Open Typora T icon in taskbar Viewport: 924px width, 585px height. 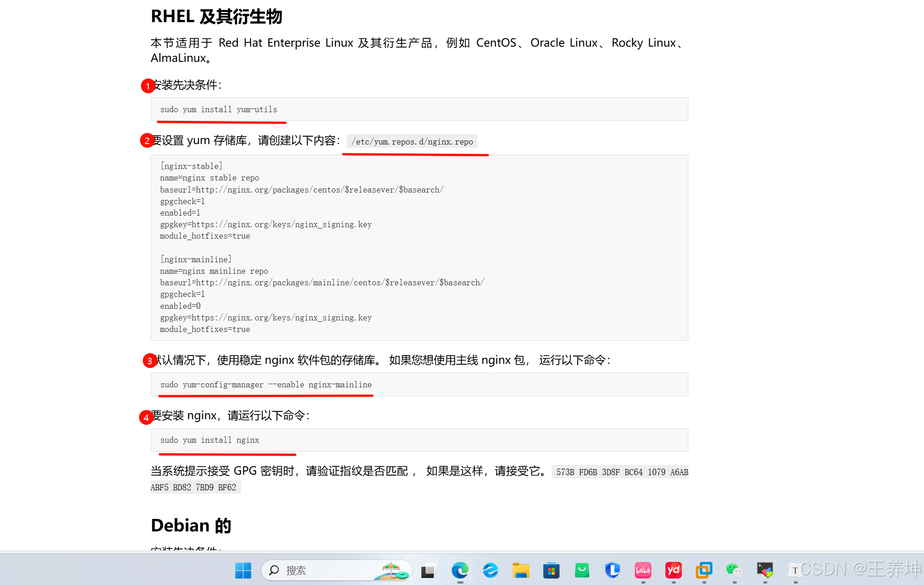pyautogui.click(x=795, y=571)
